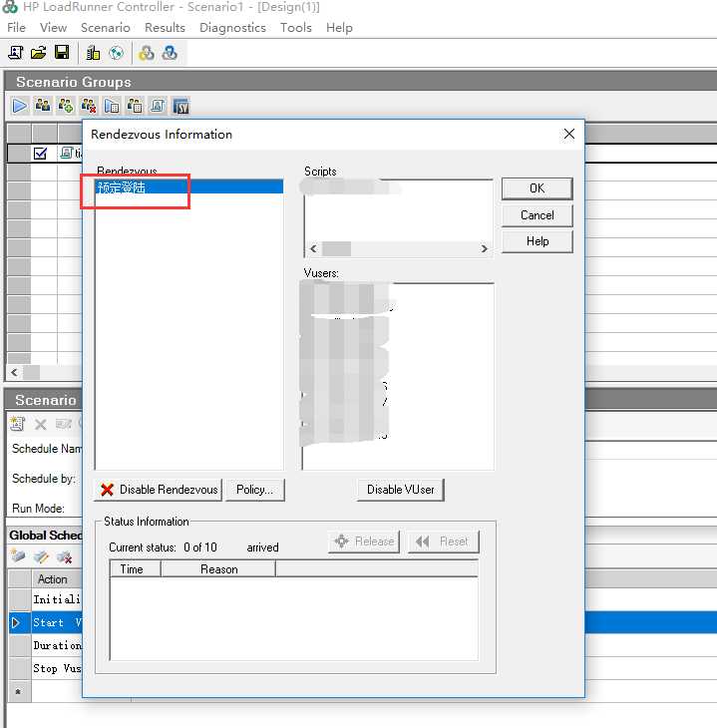717x728 pixels.
Task: Click Scripts list scroll right arrow
Action: [x=485, y=249]
